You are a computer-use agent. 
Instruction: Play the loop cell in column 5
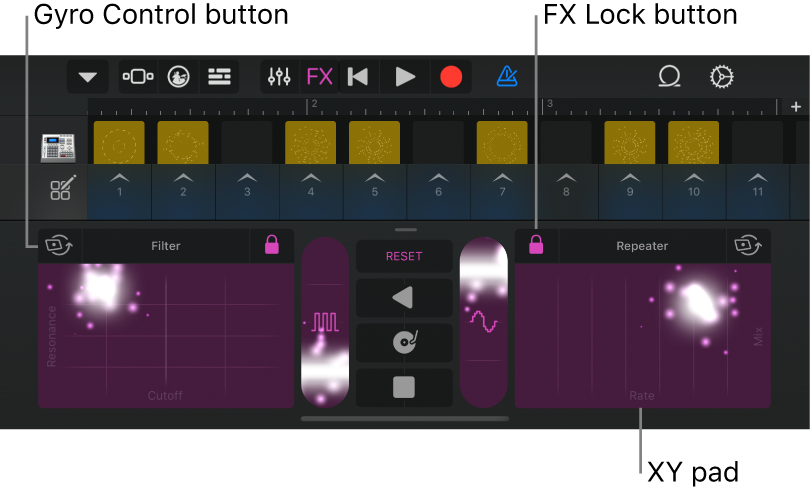tap(374, 143)
